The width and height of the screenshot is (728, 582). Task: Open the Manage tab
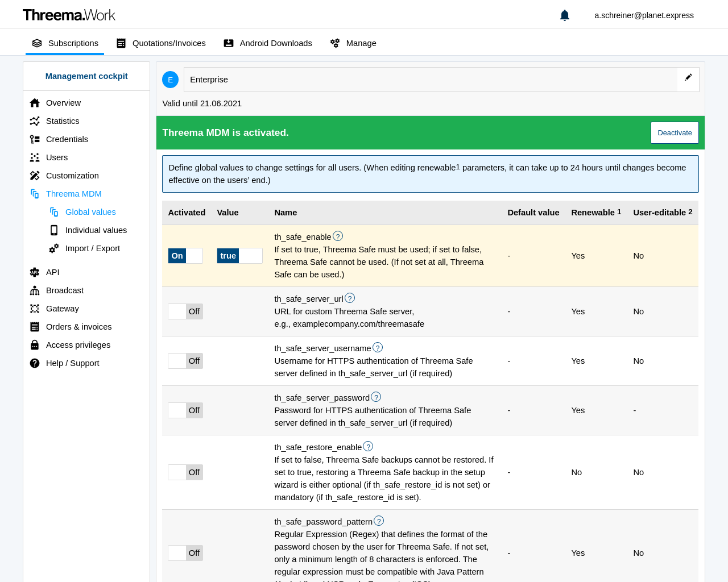click(353, 43)
